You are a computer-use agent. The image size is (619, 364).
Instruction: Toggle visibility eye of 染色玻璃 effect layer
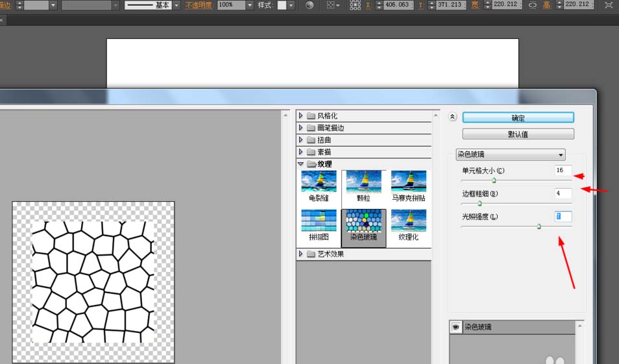[x=456, y=328]
